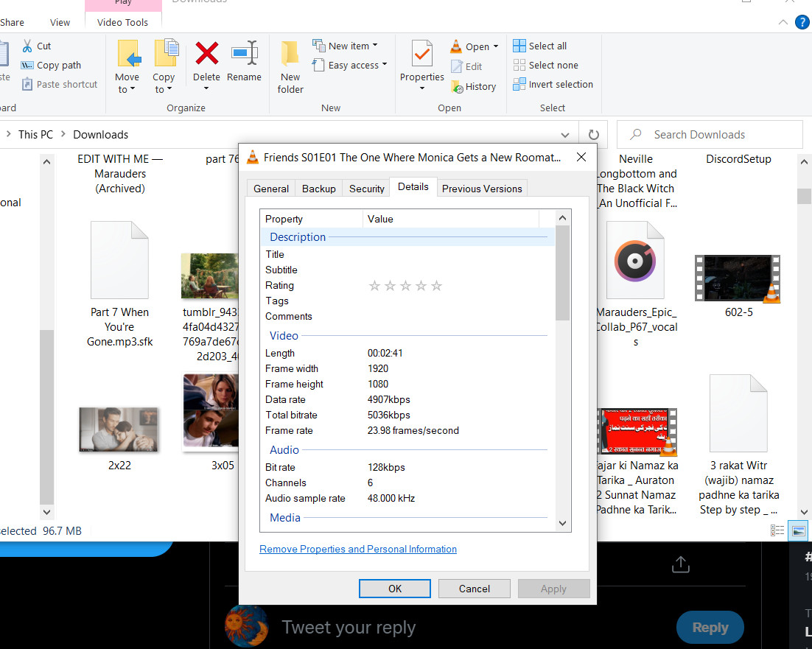
Task: Click the tweet share upload icon
Action: 680,564
